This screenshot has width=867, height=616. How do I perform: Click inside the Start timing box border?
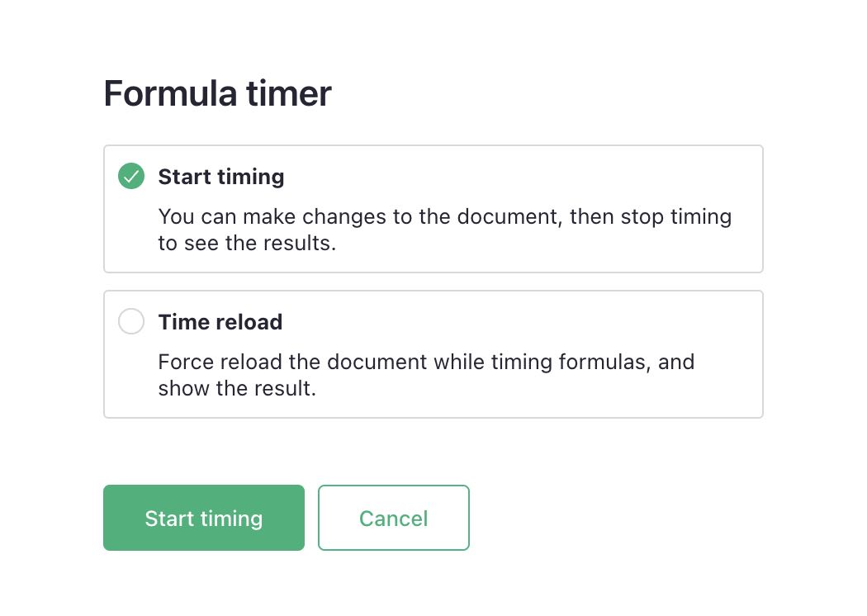coord(433,208)
